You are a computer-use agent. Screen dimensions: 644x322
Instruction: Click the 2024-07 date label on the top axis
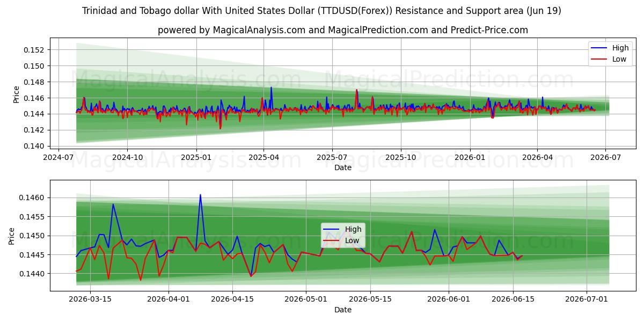[58, 158]
